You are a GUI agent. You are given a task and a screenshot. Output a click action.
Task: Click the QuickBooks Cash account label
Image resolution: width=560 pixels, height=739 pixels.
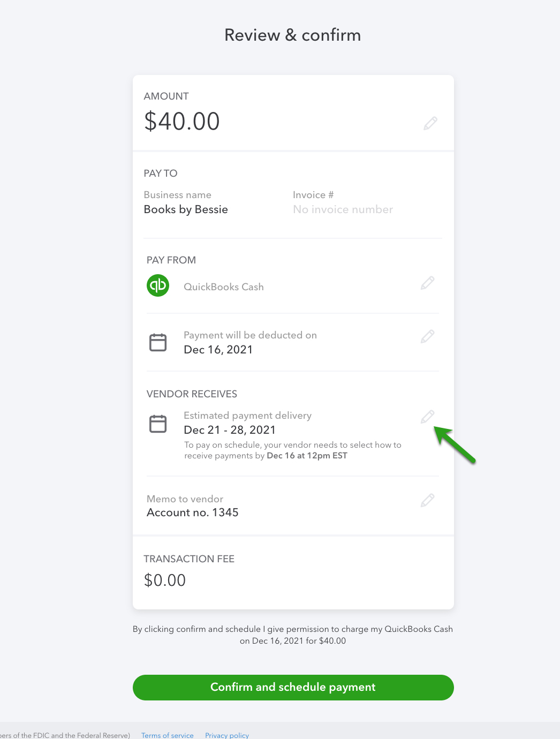[224, 287]
